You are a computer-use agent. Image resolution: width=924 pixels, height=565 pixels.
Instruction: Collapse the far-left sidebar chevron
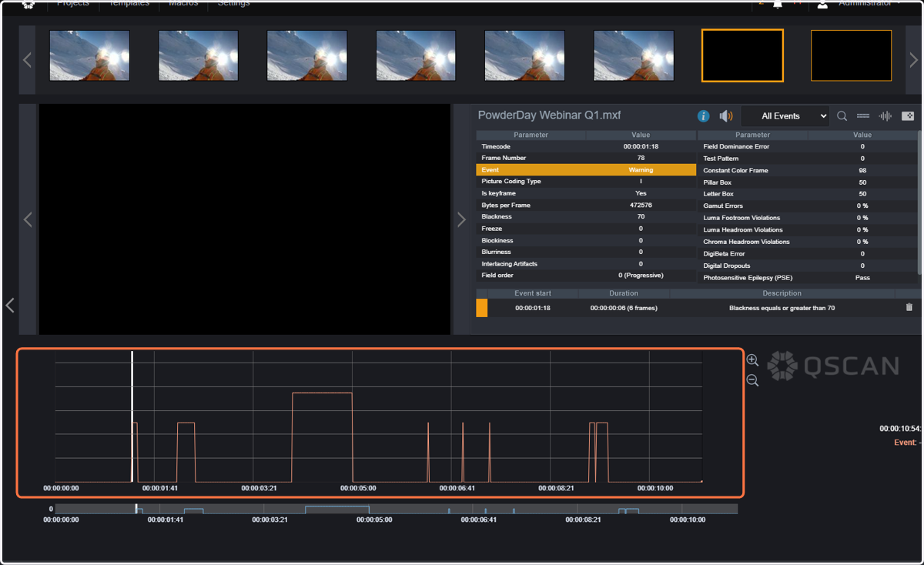click(10, 306)
